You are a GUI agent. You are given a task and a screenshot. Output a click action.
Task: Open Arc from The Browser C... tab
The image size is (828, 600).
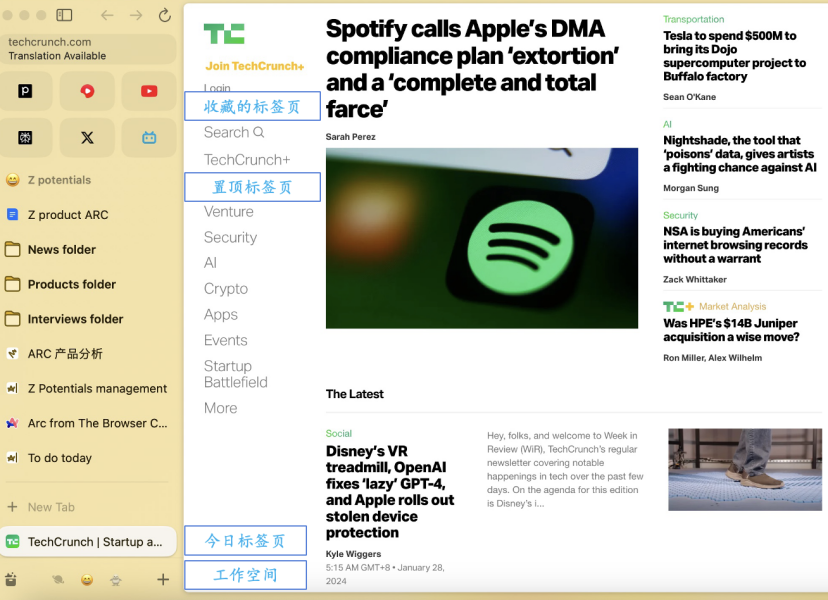click(x=88, y=424)
